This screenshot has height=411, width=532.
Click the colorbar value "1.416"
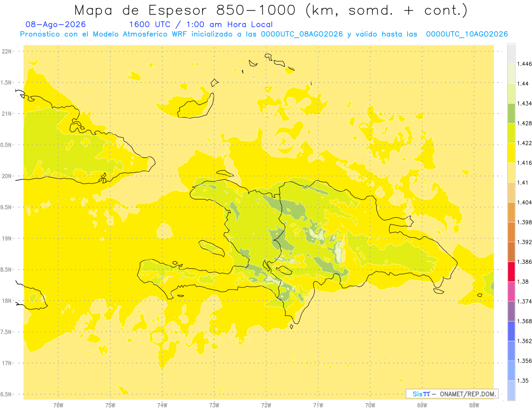524,163
